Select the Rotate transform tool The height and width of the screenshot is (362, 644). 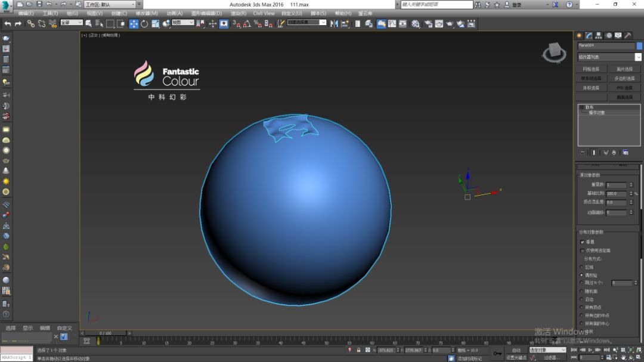tap(144, 24)
